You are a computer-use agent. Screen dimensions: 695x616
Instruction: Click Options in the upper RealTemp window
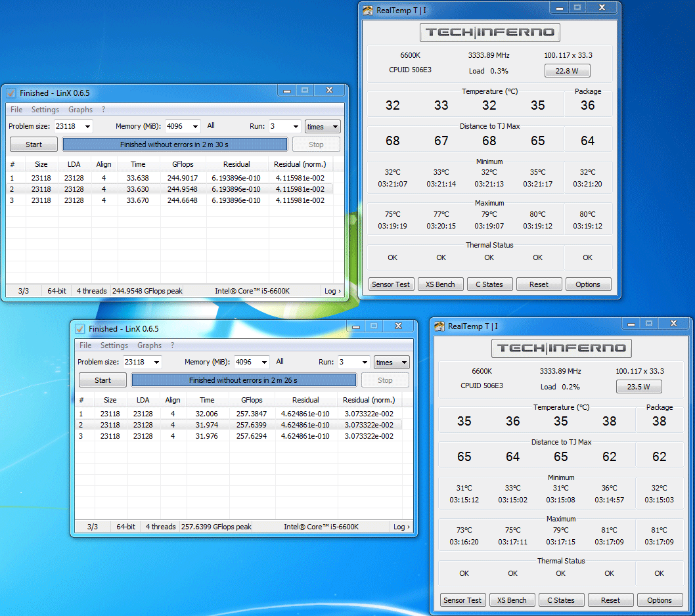588,284
